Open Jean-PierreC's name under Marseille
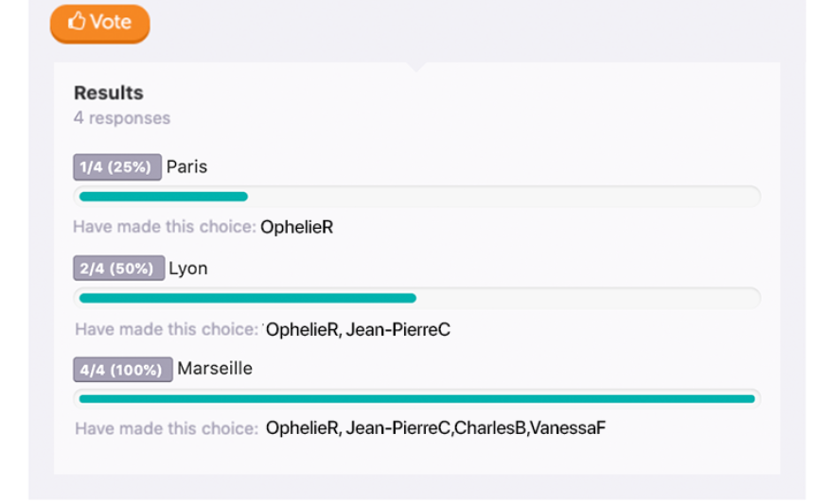 (x=398, y=428)
